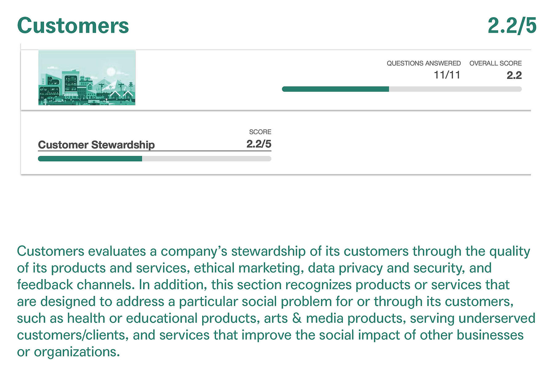The width and height of the screenshot is (554, 392).
Task: Open the Customer Stewardship section link
Action: pyautogui.click(x=96, y=145)
